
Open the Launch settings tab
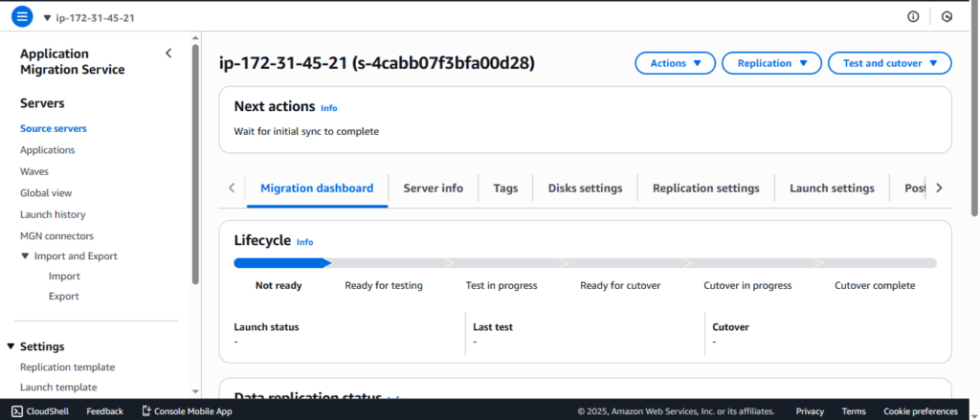(x=831, y=188)
